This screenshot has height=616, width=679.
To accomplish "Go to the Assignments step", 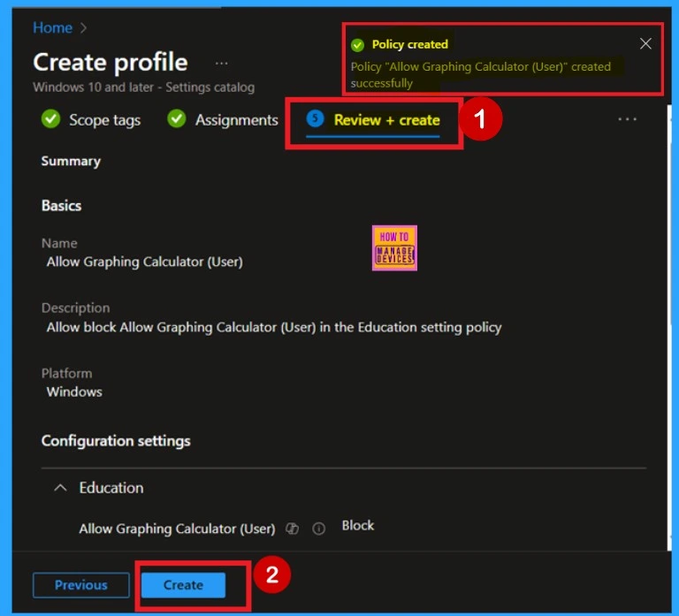I will pyautogui.click(x=223, y=119).
